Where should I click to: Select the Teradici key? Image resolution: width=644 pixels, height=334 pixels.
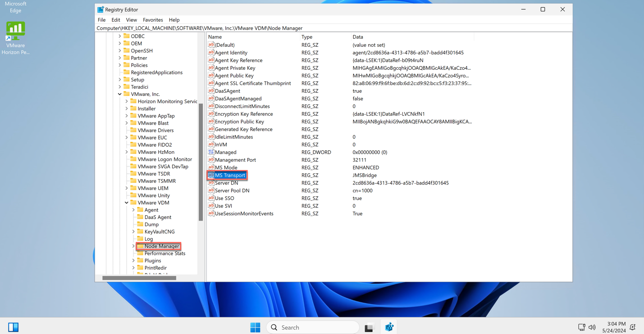139,87
